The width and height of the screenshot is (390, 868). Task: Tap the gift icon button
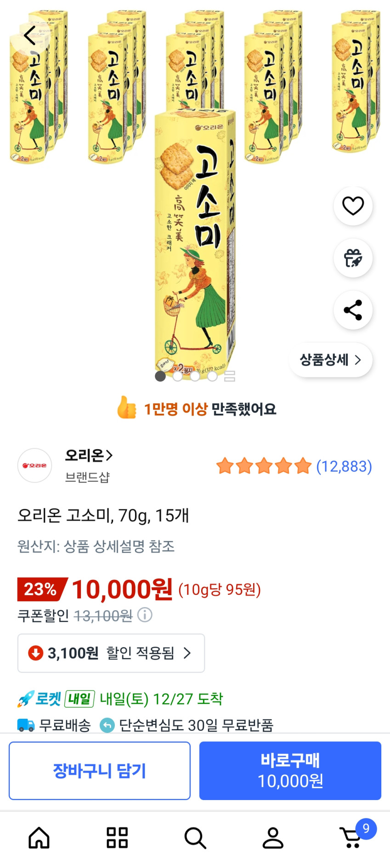(353, 258)
